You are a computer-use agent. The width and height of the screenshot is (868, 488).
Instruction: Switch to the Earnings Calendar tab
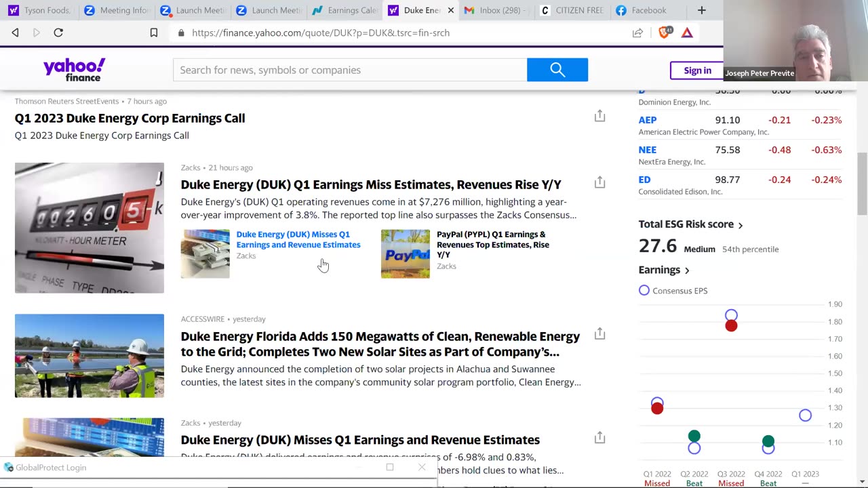pos(344,10)
